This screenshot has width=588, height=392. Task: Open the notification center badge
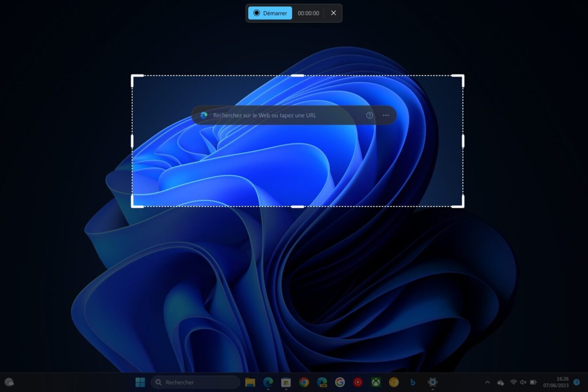click(576, 382)
